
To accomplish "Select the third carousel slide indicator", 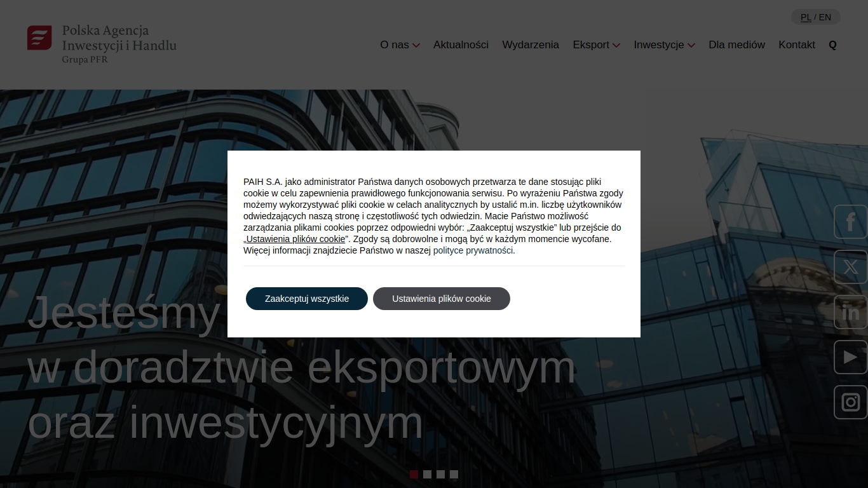I will pyautogui.click(x=441, y=474).
